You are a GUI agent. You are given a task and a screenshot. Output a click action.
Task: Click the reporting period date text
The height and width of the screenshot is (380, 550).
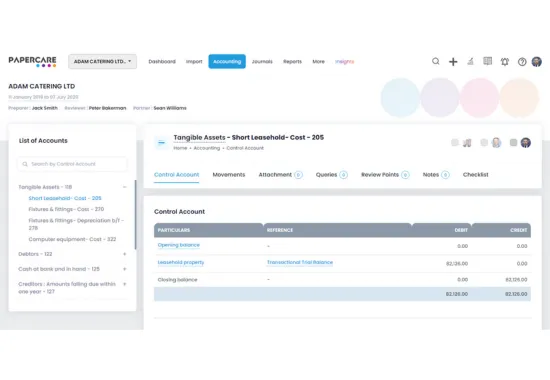point(43,97)
